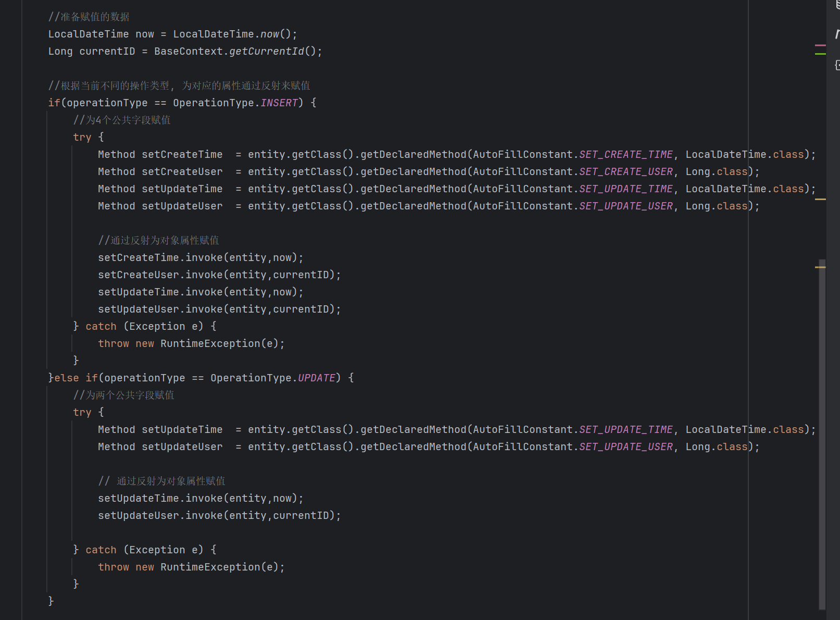Jump to the pink marker in the error stripe

pos(820,46)
